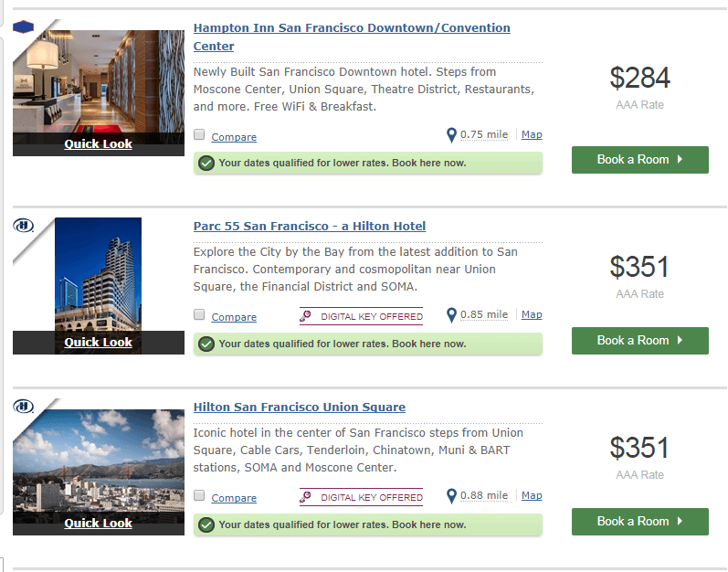Check the Compare box for Hampton Inn
The image size is (728, 572).
[x=199, y=135]
